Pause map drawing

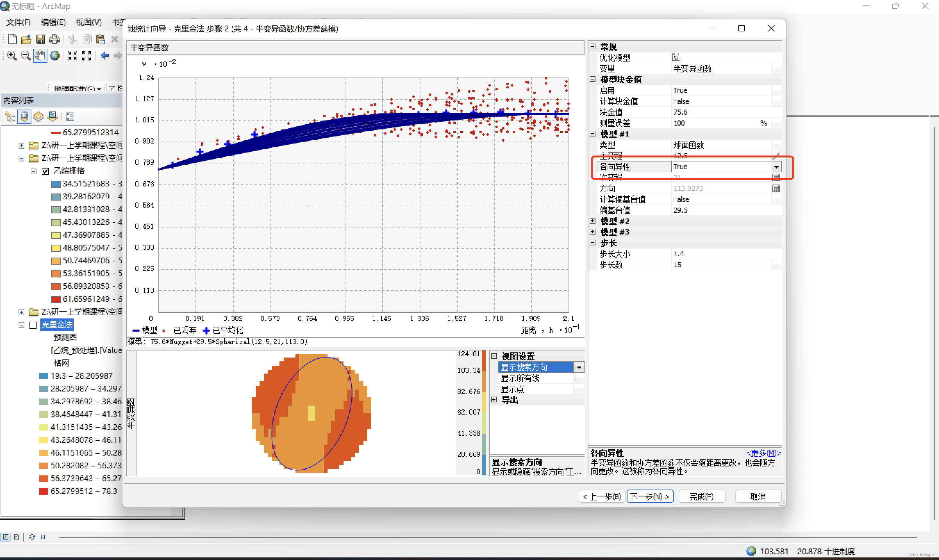coord(43,537)
